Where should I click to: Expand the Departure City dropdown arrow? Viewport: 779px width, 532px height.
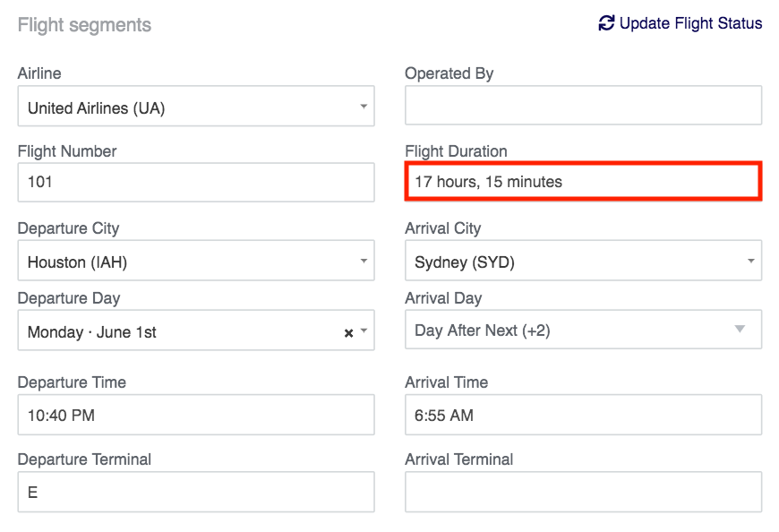[x=364, y=261]
